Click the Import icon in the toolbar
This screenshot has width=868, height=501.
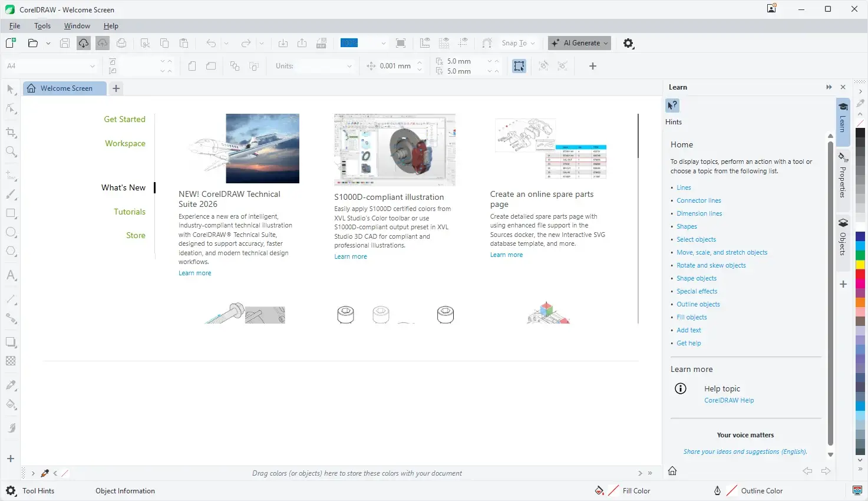[283, 43]
